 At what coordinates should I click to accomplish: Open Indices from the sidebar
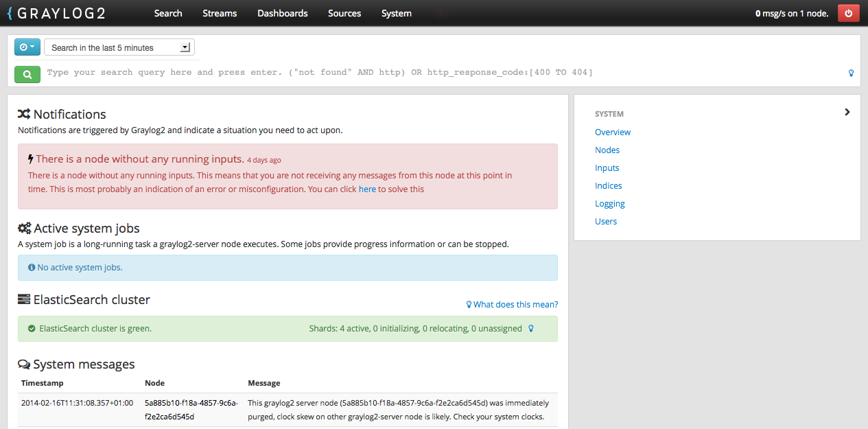click(608, 185)
